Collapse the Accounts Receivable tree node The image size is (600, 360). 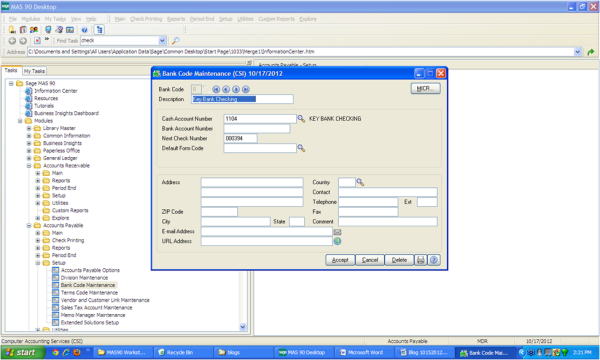[x=29, y=166]
